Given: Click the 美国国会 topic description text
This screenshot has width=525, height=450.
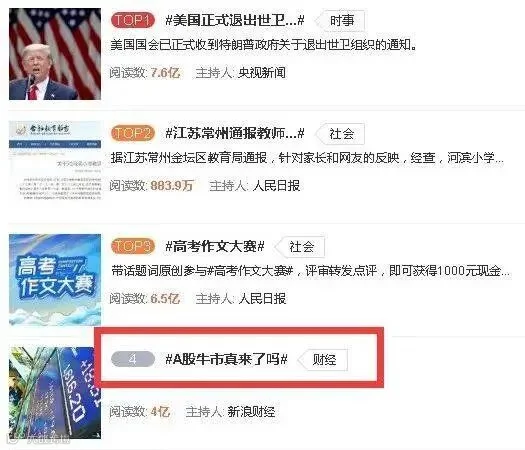Looking at the screenshot, I should pyautogui.click(x=264, y=45).
